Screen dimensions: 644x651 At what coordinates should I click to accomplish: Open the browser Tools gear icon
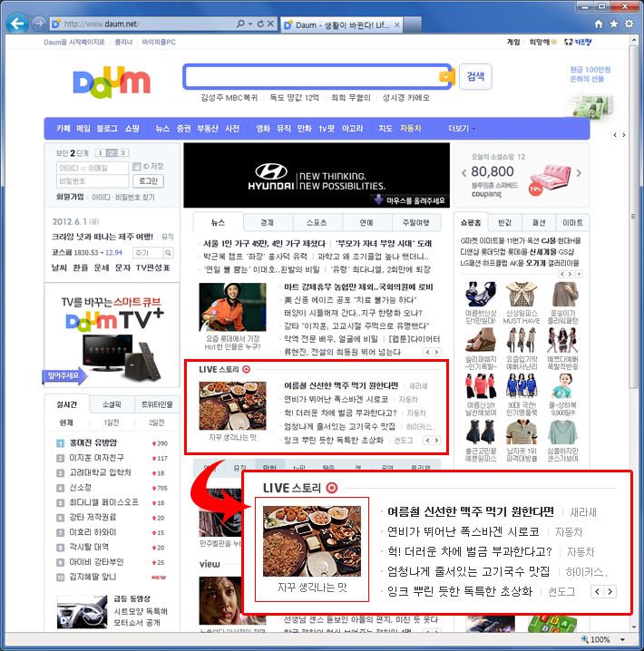[x=629, y=24]
